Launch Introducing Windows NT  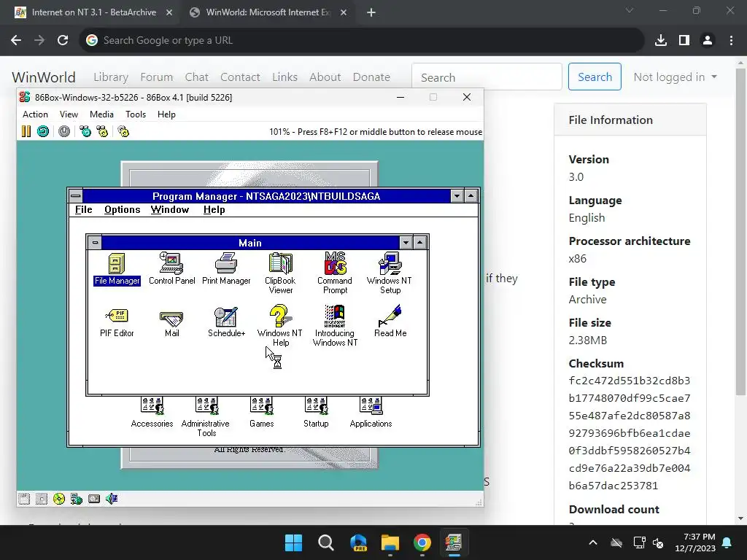[x=335, y=326]
